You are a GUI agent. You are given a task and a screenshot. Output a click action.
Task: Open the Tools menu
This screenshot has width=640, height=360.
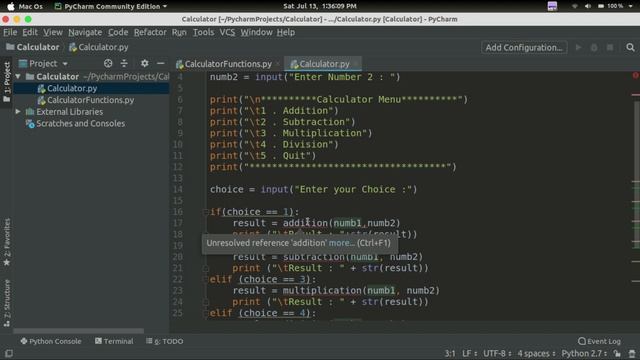coord(203,32)
